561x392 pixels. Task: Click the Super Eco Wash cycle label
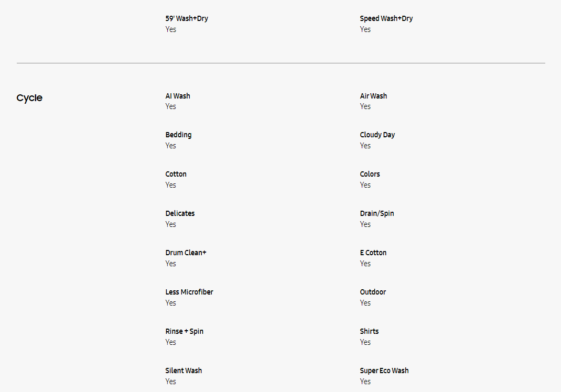point(384,371)
